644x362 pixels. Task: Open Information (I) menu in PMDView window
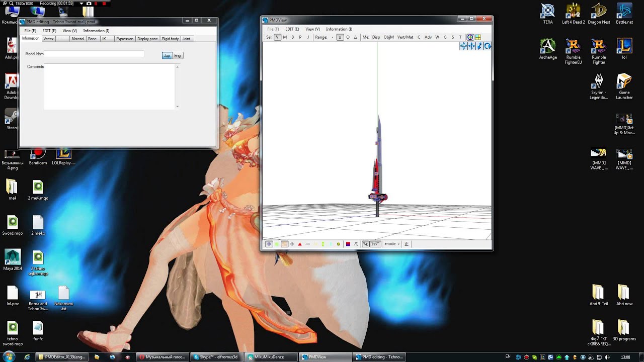(x=339, y=29)
